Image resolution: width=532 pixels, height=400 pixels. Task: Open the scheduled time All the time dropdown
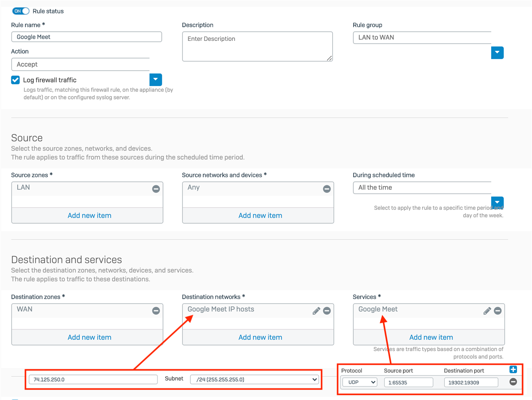point(422,188)
